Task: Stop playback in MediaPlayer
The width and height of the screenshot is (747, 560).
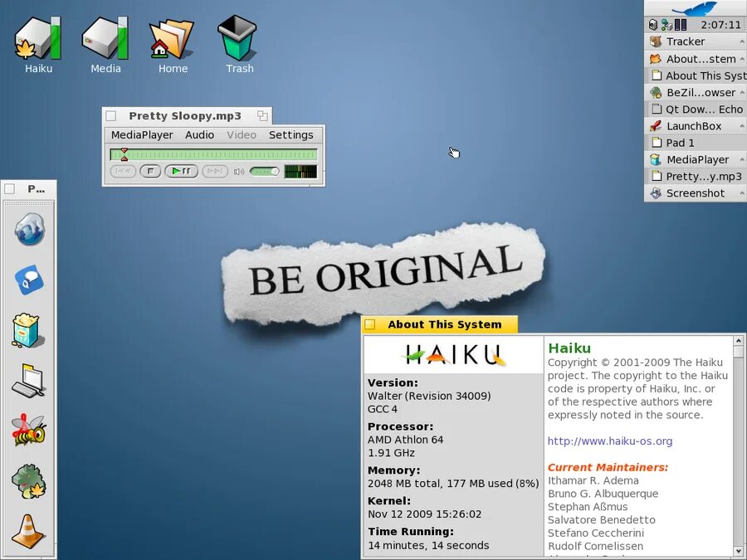Action: (150, 172)
